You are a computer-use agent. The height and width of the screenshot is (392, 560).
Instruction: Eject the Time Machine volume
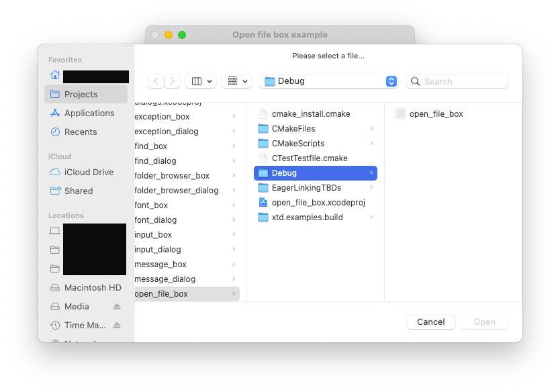pos(117,326)
